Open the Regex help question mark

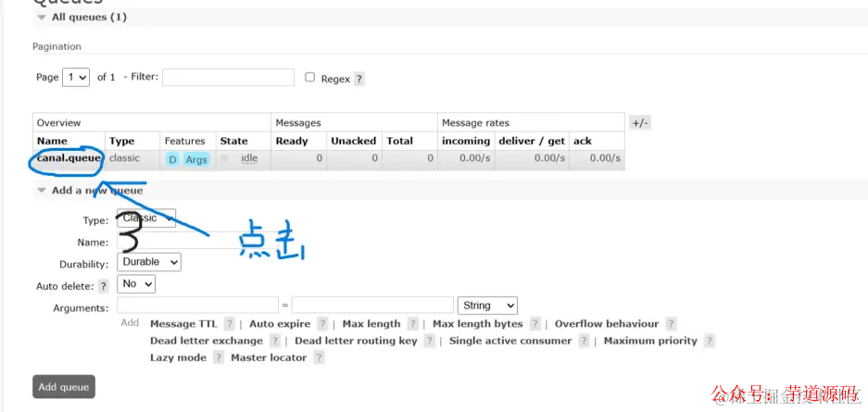[359, 79]
